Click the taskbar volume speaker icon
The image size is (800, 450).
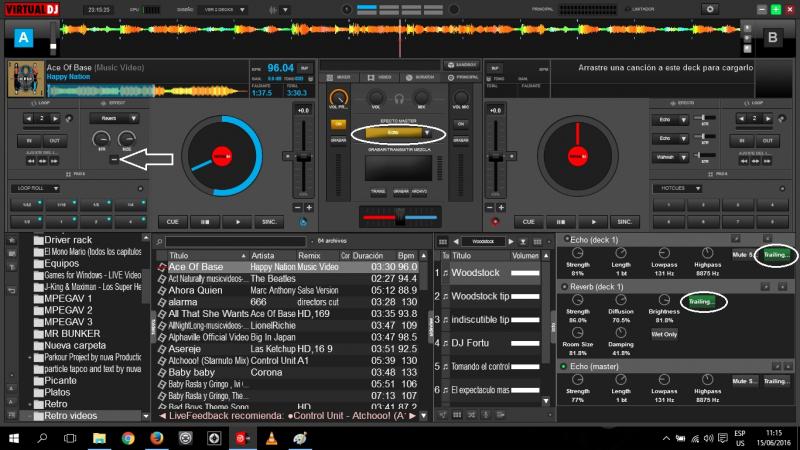(709, 438)
